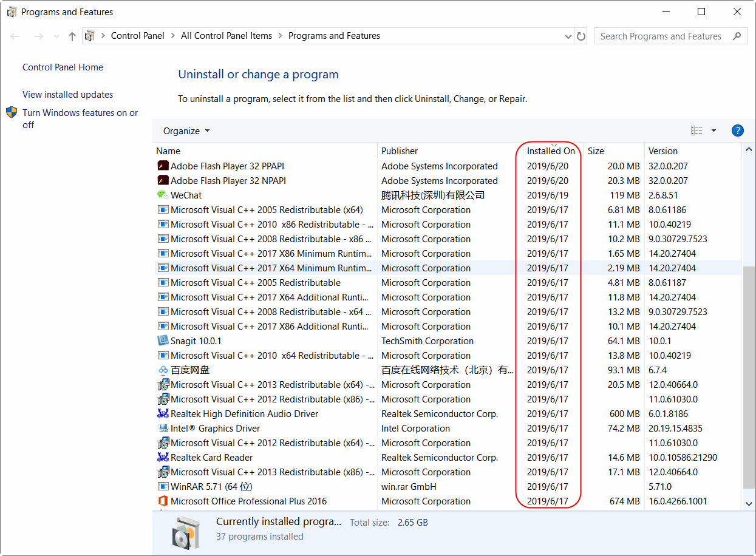Click the WinRAR 5.71 icon
756x556 pixels.
coord(163,487)
